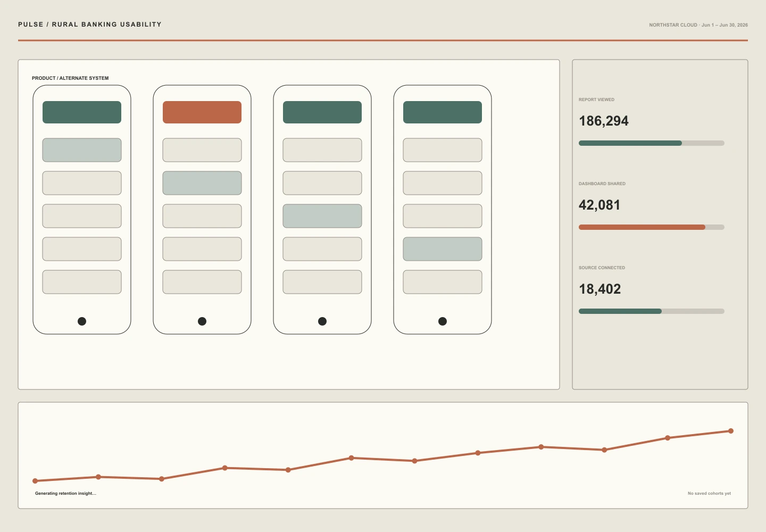Click 'Generating retention insight...' status text
Screen dimensions: 766x532
click(x=65, y=494)
